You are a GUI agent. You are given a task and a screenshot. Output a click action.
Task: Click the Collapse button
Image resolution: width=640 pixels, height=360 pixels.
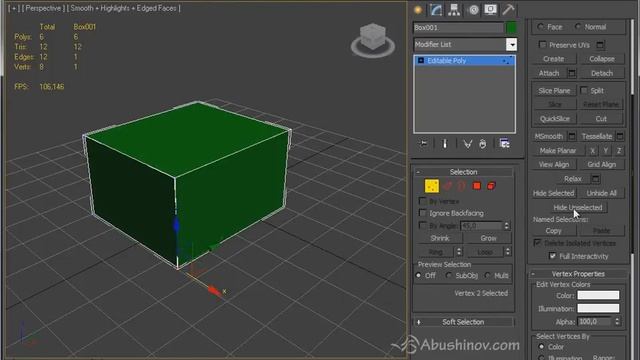click(602, 59)
